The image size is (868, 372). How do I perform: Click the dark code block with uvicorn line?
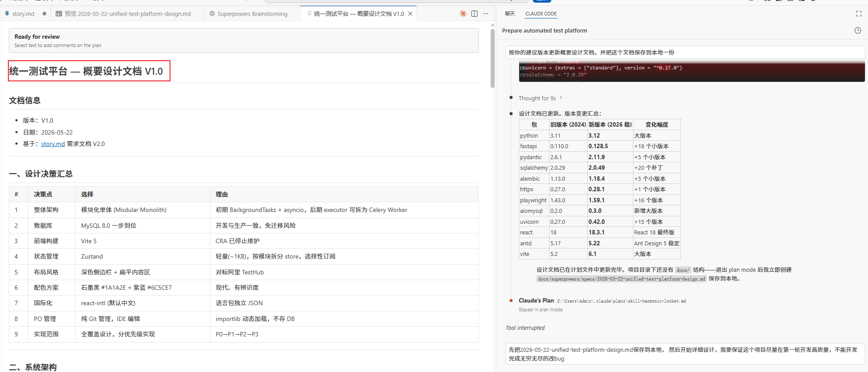pos(692,70)
